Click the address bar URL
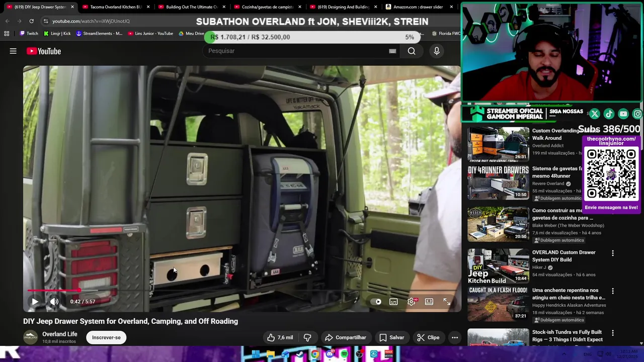This screenshot has height=362, width=644. (91, 21)
